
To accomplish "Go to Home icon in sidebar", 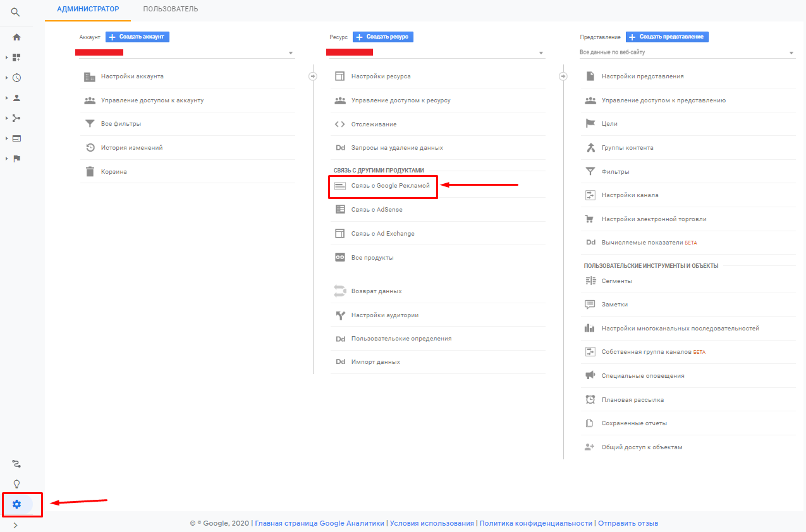I will (x=17, y=37).
